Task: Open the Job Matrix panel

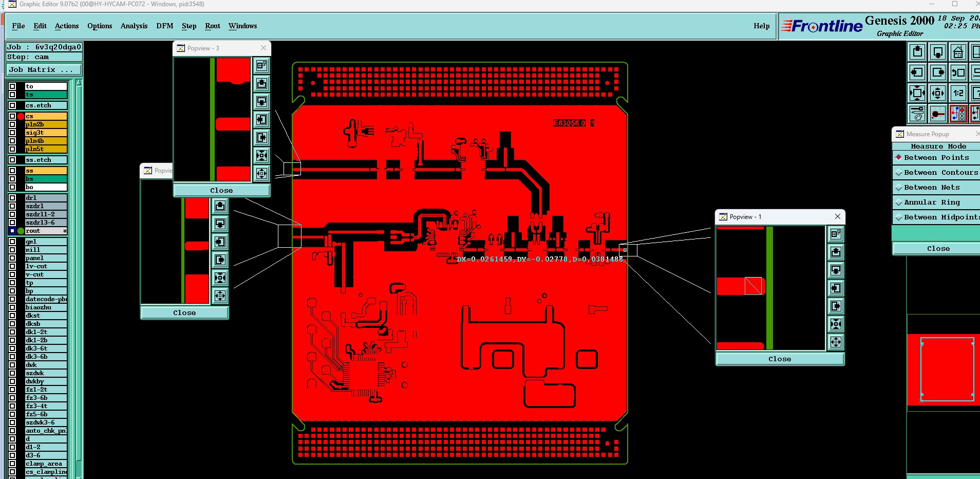Action: tap(44, 70)
